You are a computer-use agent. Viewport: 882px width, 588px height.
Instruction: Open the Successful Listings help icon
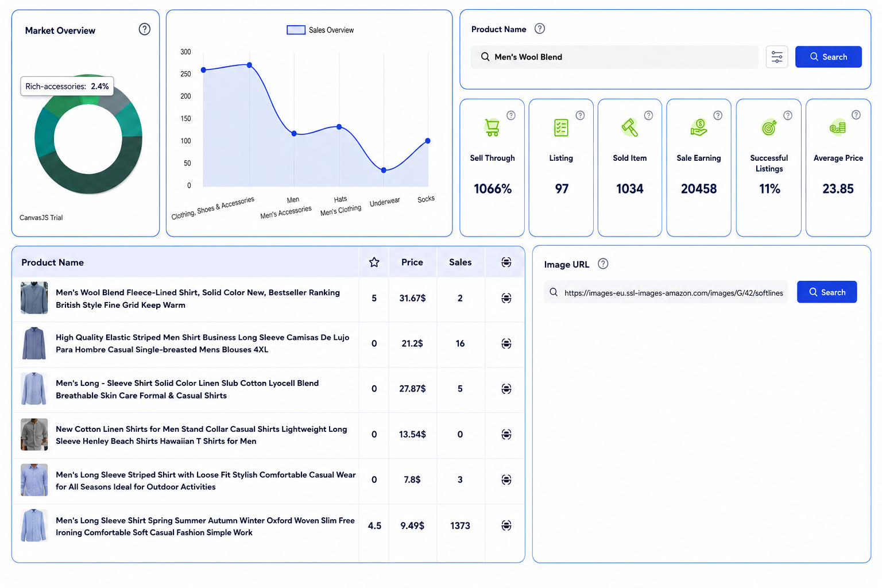click(x=788, y=115)
